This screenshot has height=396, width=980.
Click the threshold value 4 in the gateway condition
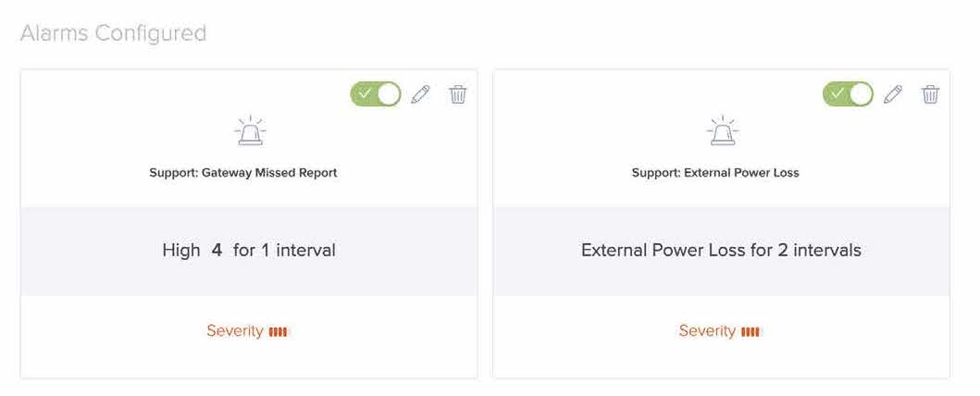pos(217,251)
